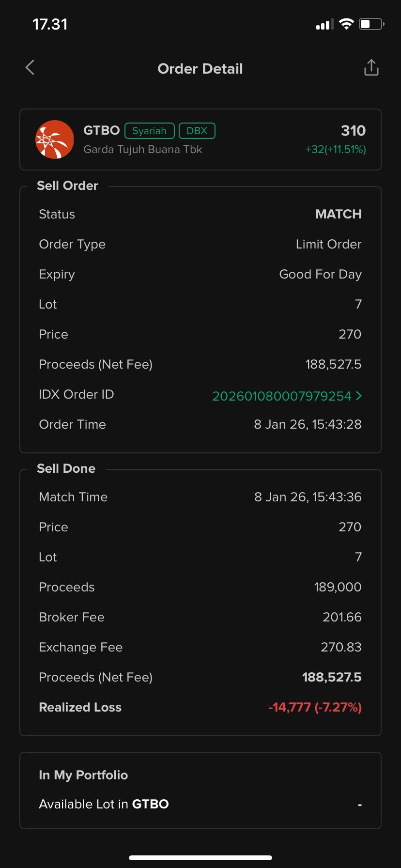This screenshot has width=401, height=868.
Task: Tap the home indicator bar
Action: 200,858
